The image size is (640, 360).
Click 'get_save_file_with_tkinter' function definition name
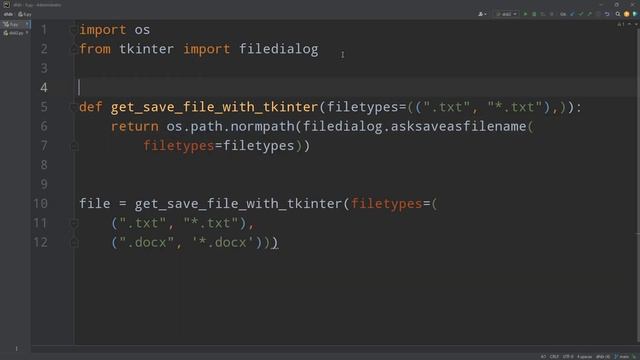pos(214,107)
